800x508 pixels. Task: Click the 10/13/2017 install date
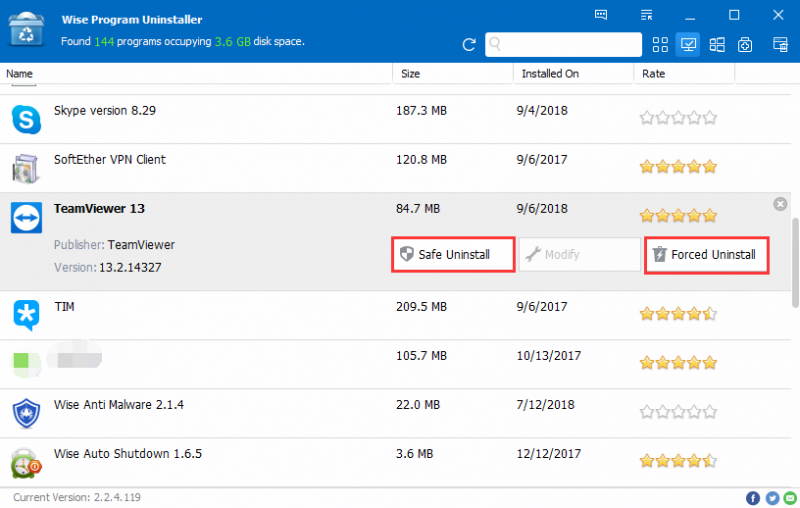548,355
